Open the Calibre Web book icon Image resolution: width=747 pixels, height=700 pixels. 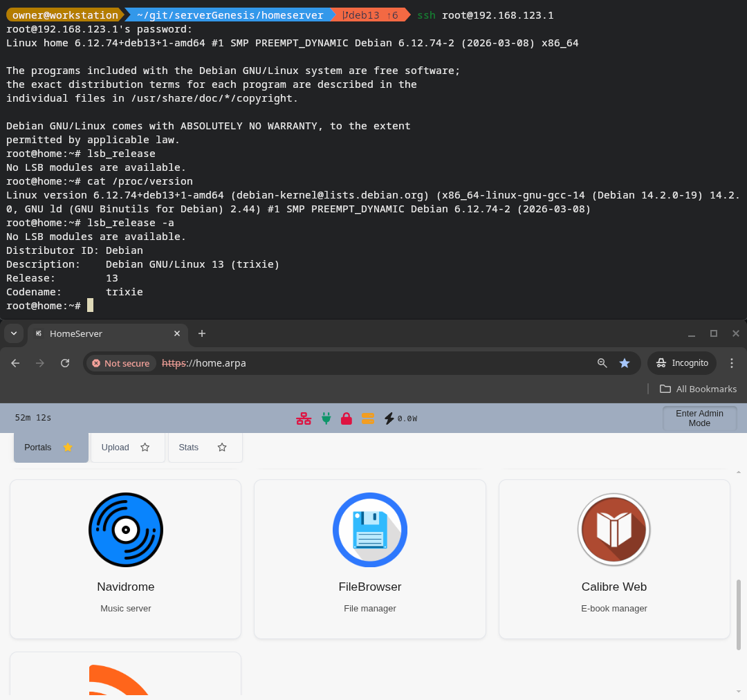[614, 529]
